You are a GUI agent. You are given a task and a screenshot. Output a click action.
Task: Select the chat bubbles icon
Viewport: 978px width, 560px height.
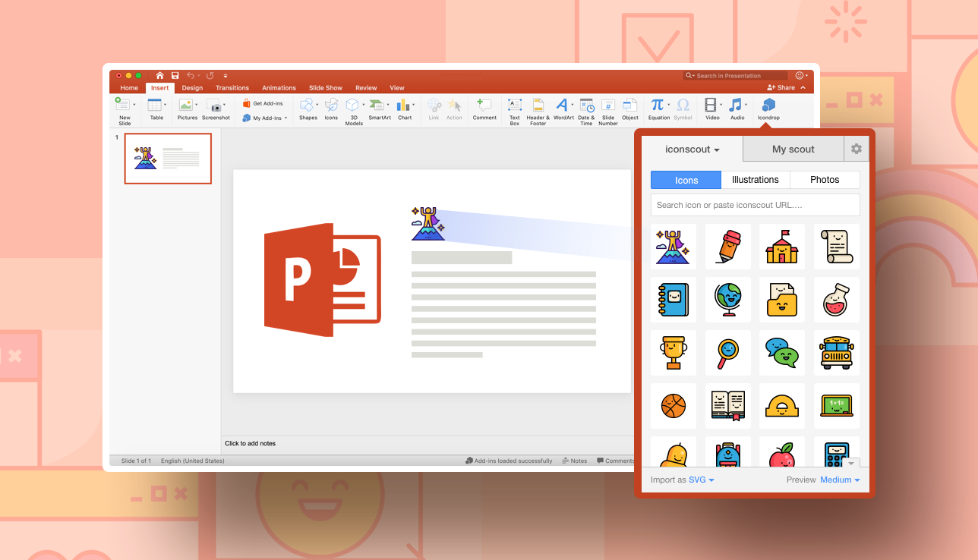pos(782,352)
